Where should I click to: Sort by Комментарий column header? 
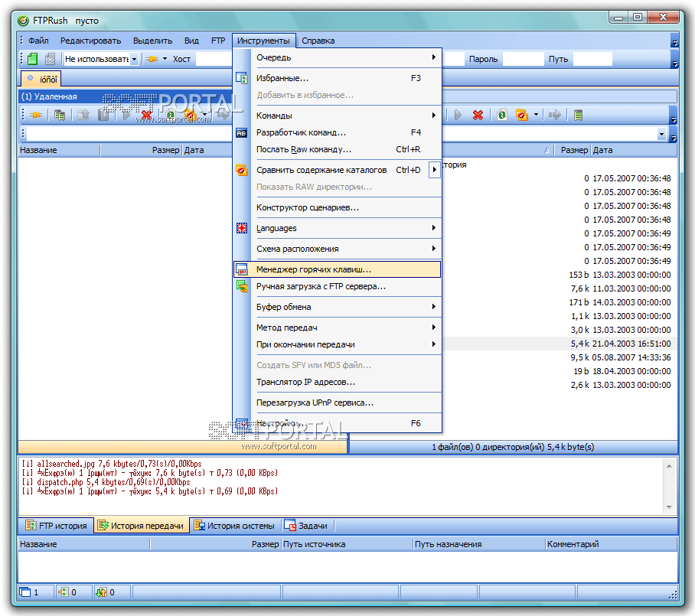tap(611, 544)
